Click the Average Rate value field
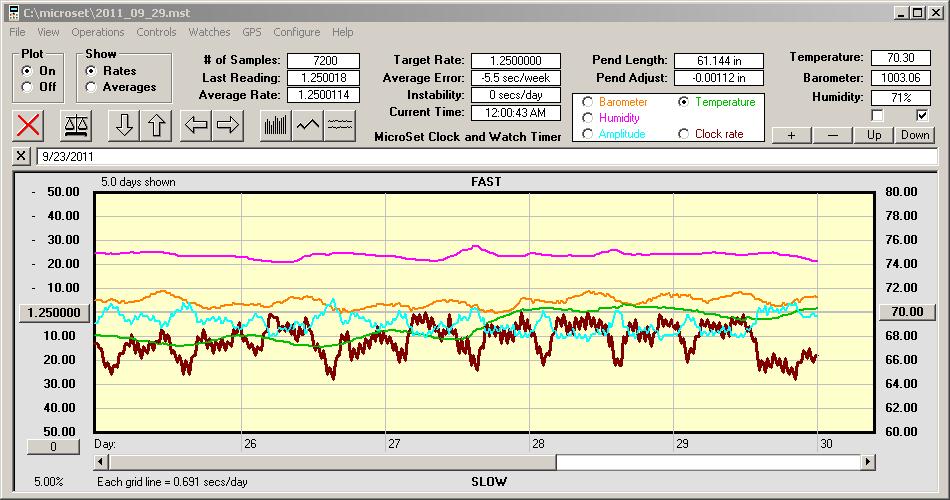950x500 pixels. [x=324, y=95]
